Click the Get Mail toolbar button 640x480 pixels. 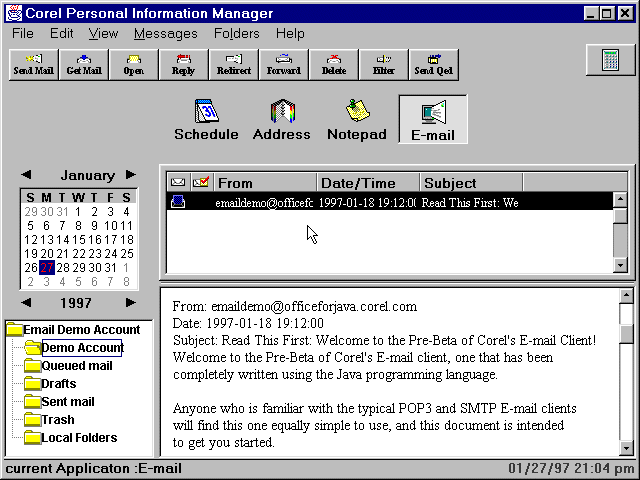pos(84,64)
